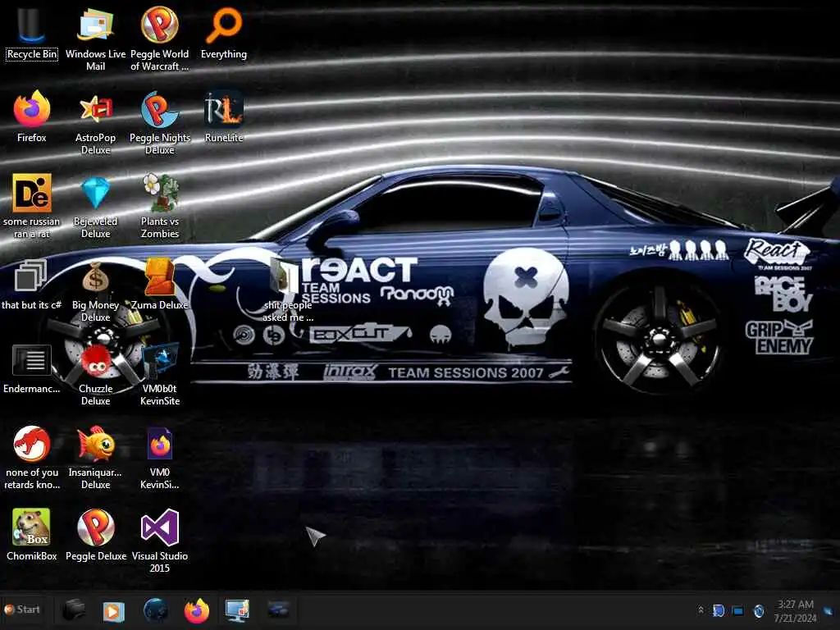This screenshot has height=630, width=840.
Task: Open the Recycle Bin desktop icon
Action: point(32,34)
